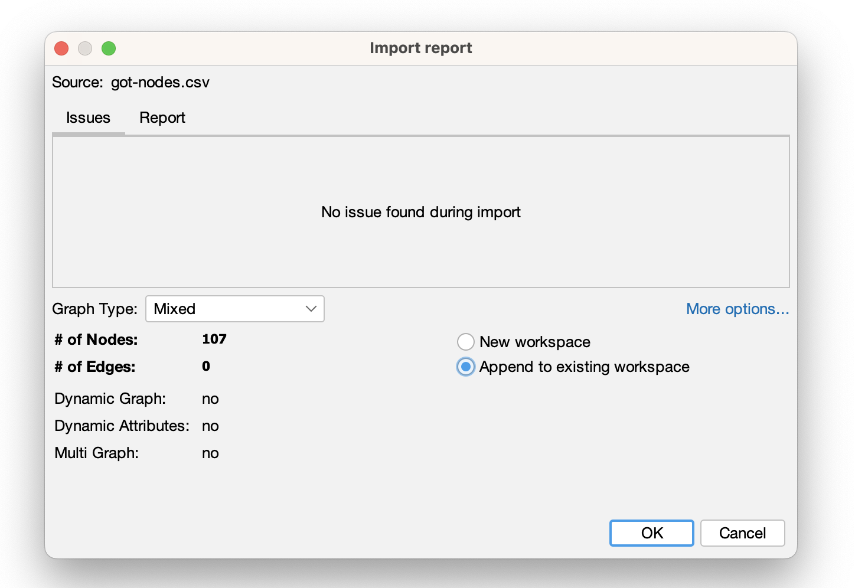Click the gray minimize window button
Viewport: 868px width, 588px height.
[85, 48]
